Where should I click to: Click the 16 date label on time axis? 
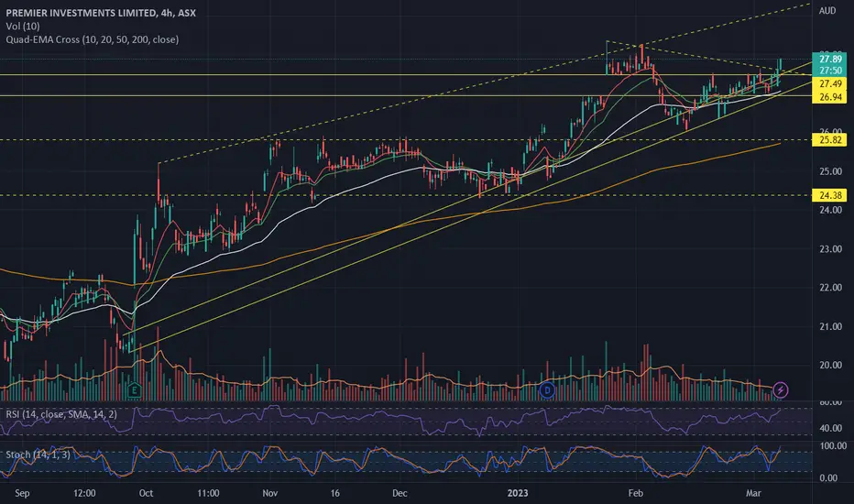(x=334, y=493)
